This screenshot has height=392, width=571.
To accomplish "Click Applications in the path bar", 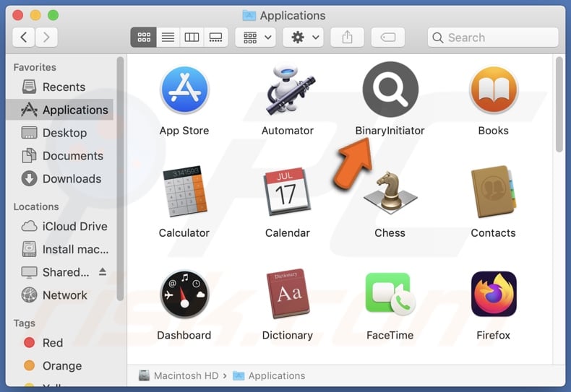I will tap(269, 375).
